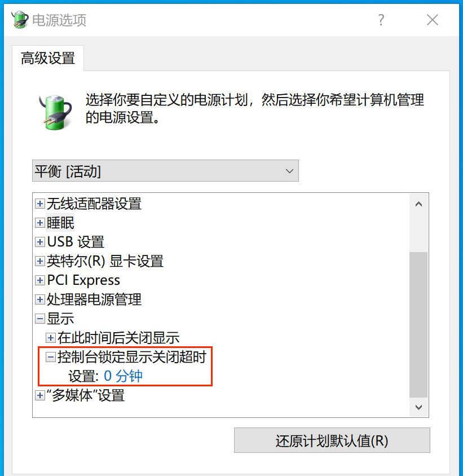Click the large battery plug icon
Viewport: 463px width, 476px height.
(56, 112)
